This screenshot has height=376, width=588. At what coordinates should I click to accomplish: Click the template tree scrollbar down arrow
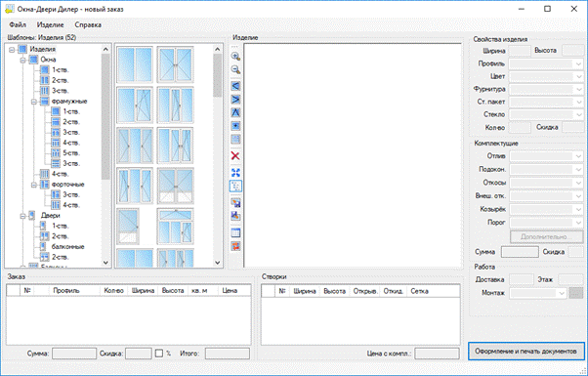tap(105, 263)
